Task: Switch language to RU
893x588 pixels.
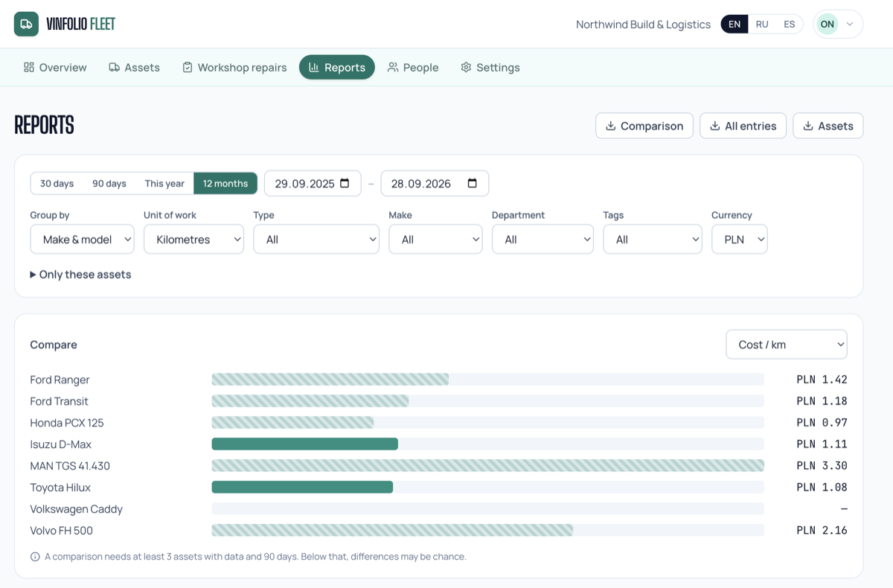Action: click(762, 24)
